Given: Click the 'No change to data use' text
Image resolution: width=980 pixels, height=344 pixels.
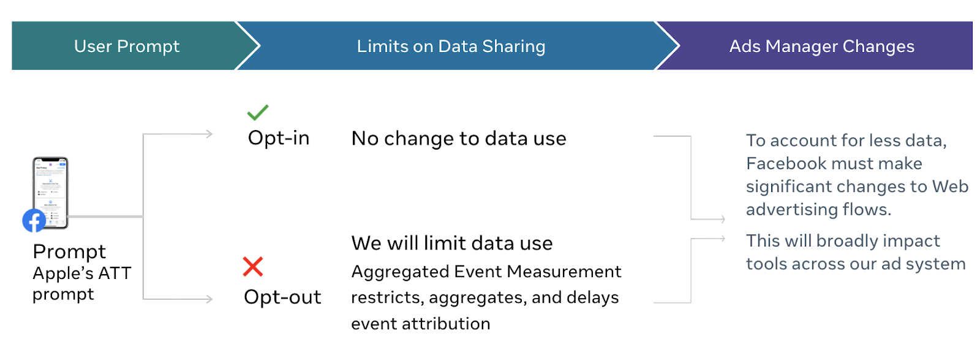Looking at the screenshot, I should pyautogui.click(x=459, y=139).
